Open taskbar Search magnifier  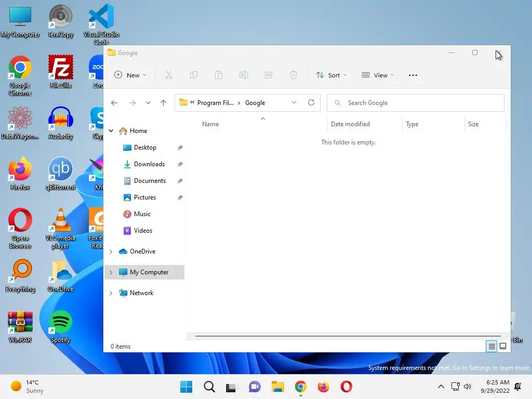pos(209,387)
